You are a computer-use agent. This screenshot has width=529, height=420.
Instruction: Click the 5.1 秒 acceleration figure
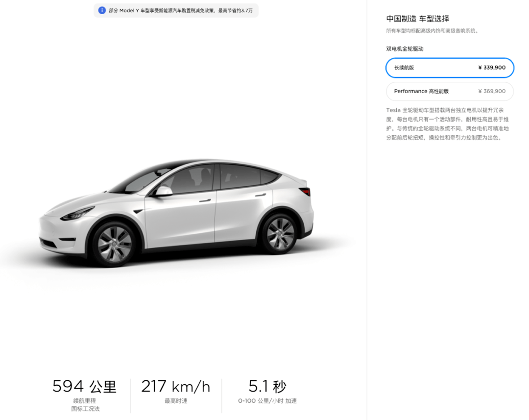point(267,386)
